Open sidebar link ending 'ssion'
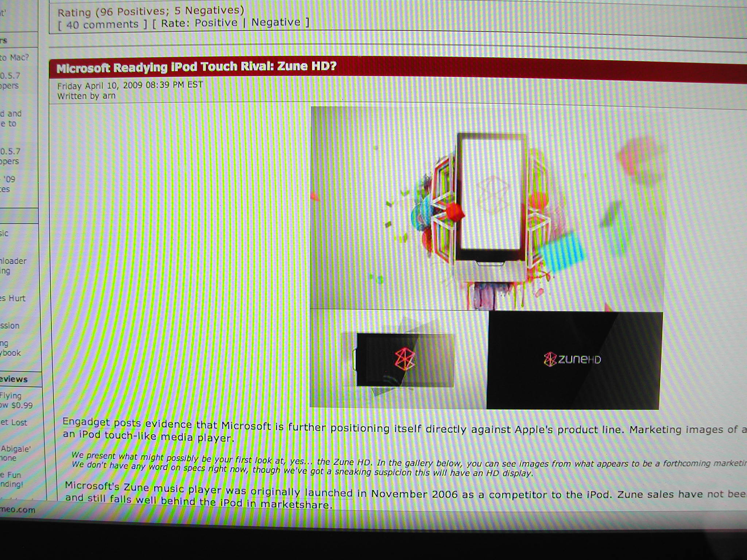This screenshot has width=747, height=560. pyautogui.click(x=9, y=326)
